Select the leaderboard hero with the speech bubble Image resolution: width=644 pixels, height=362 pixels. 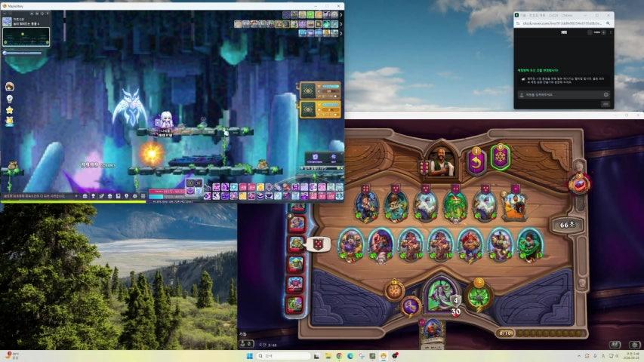296,244
